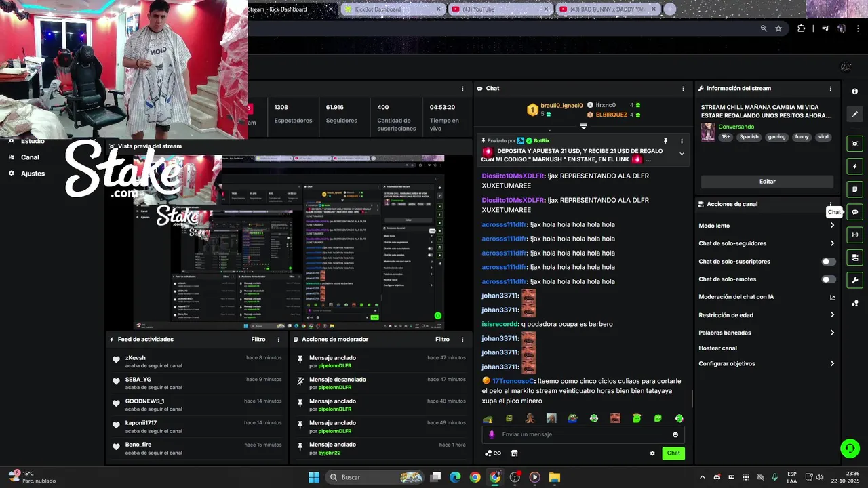The width and height of the screenshot is (868, 488).
Task: Open pipelonnDLFR in first Mensaje anclado row
Action: (x=335, y=366)
